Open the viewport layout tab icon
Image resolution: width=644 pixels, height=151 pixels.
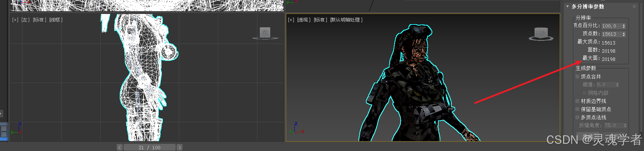[4, 131]
